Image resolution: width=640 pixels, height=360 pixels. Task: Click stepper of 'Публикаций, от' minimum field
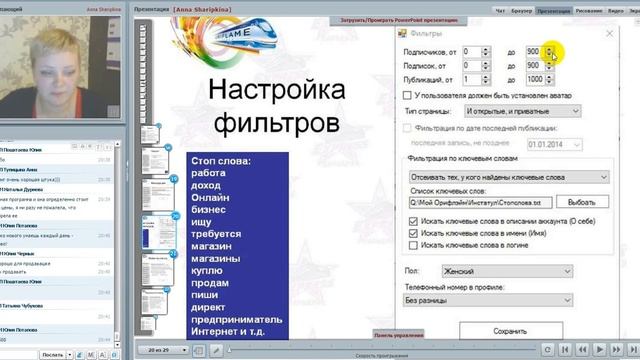pos(485,80)
